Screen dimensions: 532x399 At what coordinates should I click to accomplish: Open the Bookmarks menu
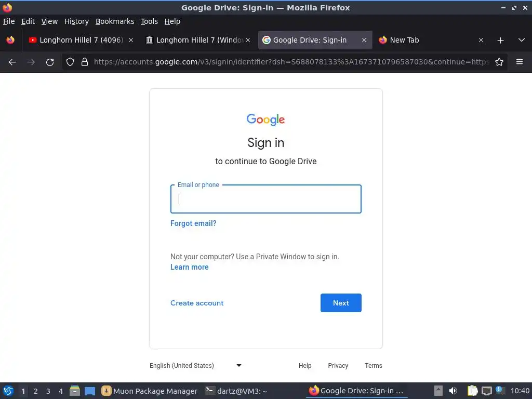coord(115,21)
